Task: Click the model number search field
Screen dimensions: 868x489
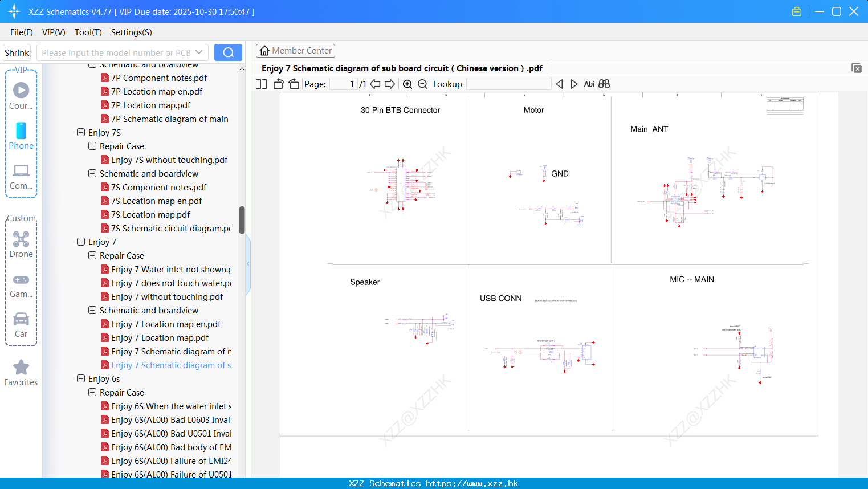Action: (x=116, y=52)
